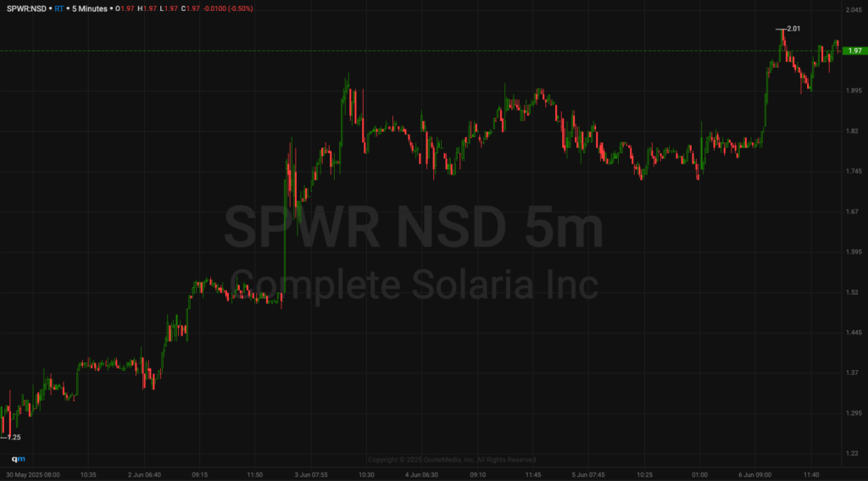
Task: Click the 1.25 low price marker
Action: pos(14,437)
